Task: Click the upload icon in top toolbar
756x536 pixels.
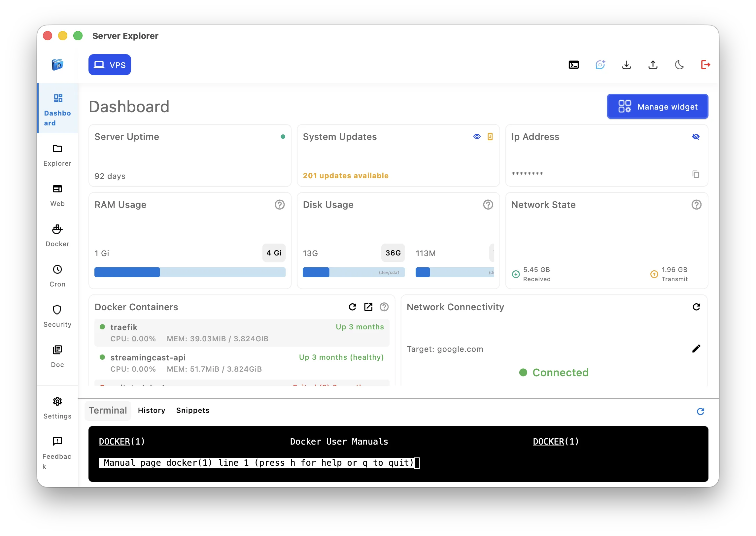Action: (653, 65)
